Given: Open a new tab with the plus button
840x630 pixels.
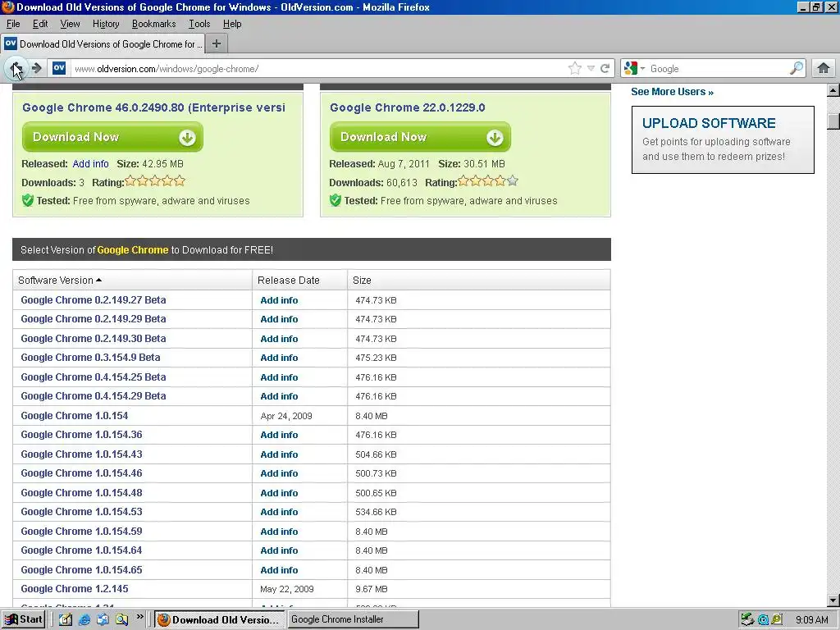Looking at the screenshot, I should click(217, 44).
